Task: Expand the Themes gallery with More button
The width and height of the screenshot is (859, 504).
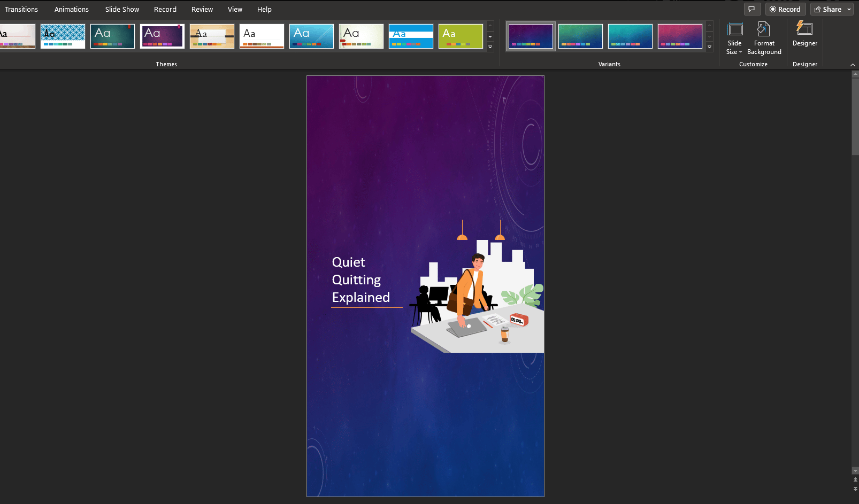Action: (490, 47)
